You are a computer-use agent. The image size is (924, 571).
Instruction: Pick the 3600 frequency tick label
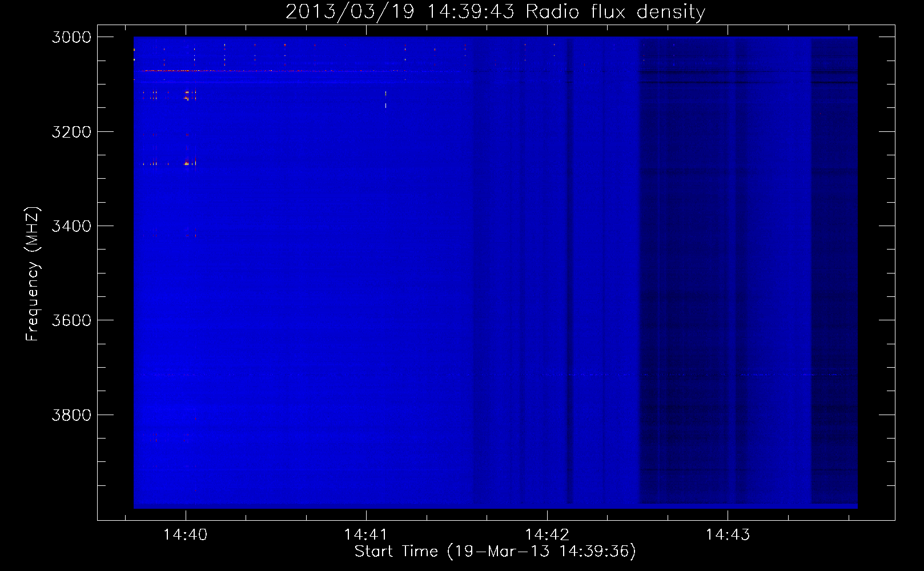click(71, 320)
